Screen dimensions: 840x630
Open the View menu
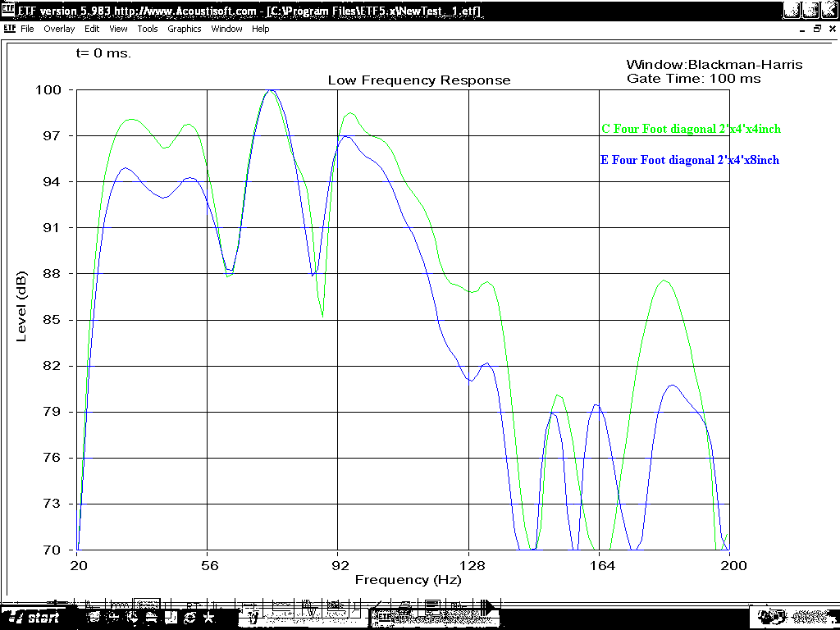pyautogui.click(x=118, y=29)
